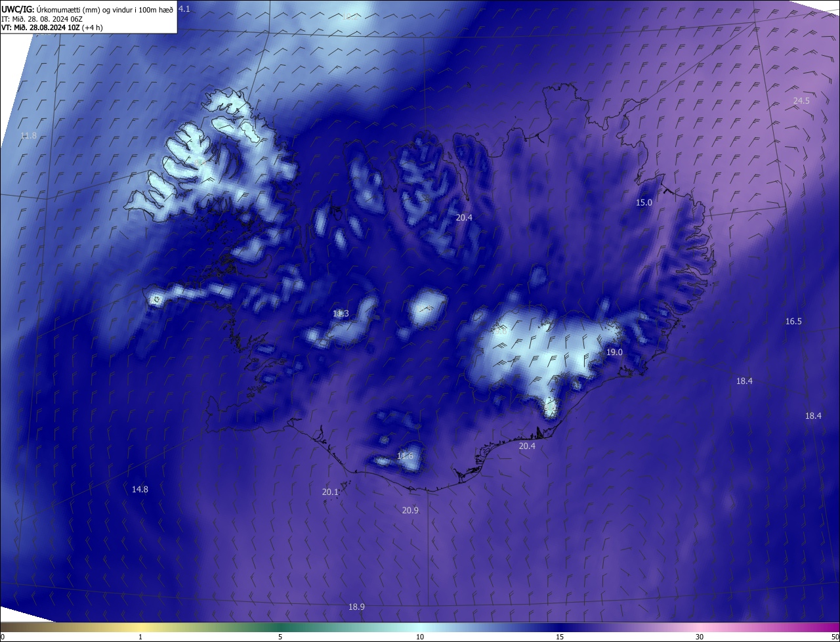The image size is (840, 642).
Task: Click the 15.0 value label
Action: click(x=644, y=202)
